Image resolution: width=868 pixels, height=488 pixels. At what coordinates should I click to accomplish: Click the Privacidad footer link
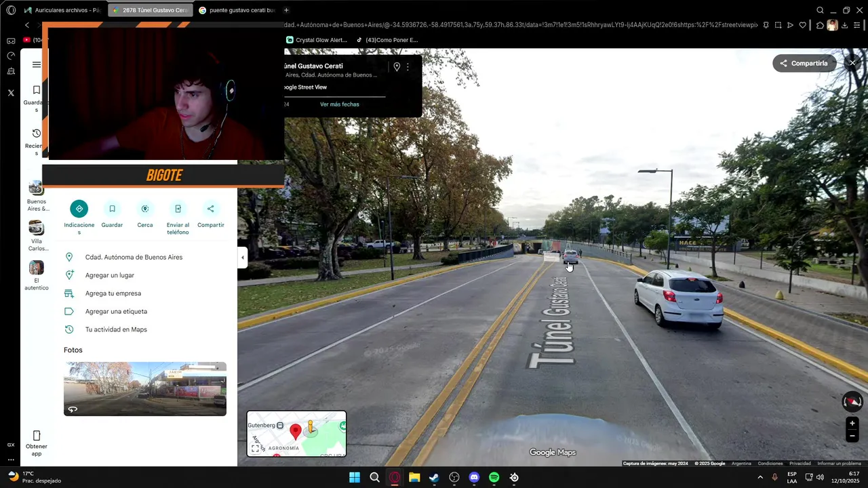[x=800, y=464]
